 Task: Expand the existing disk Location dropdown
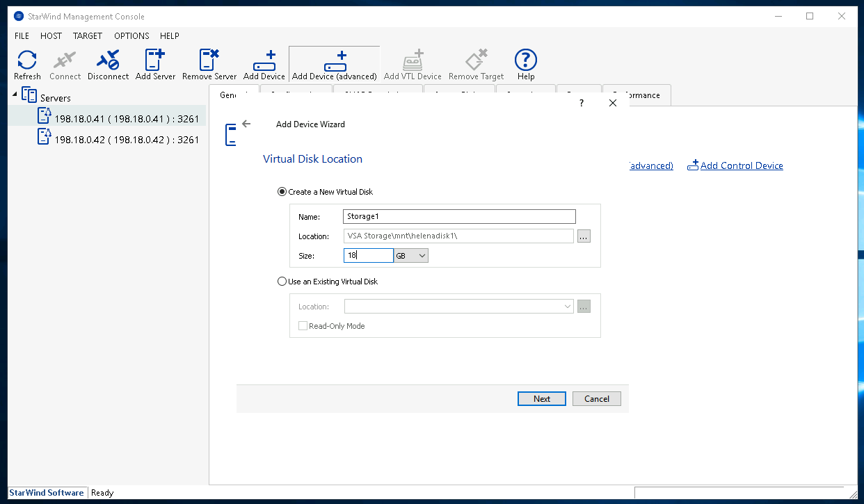click(x=568, y=307)
